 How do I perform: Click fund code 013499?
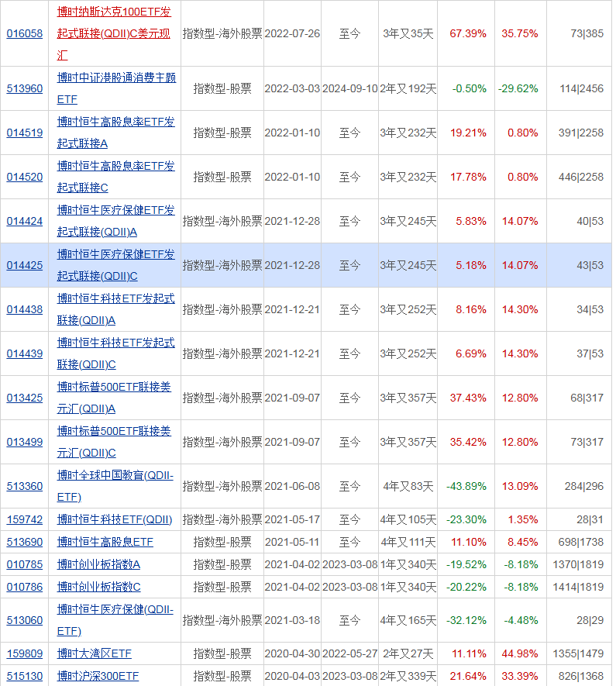25,443
